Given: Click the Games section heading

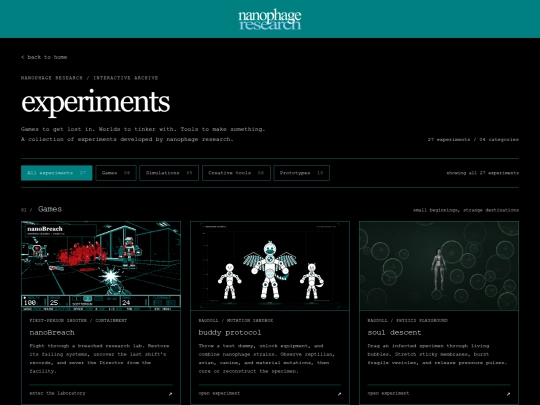Looking at the screenshot, I should coord(50,209).
